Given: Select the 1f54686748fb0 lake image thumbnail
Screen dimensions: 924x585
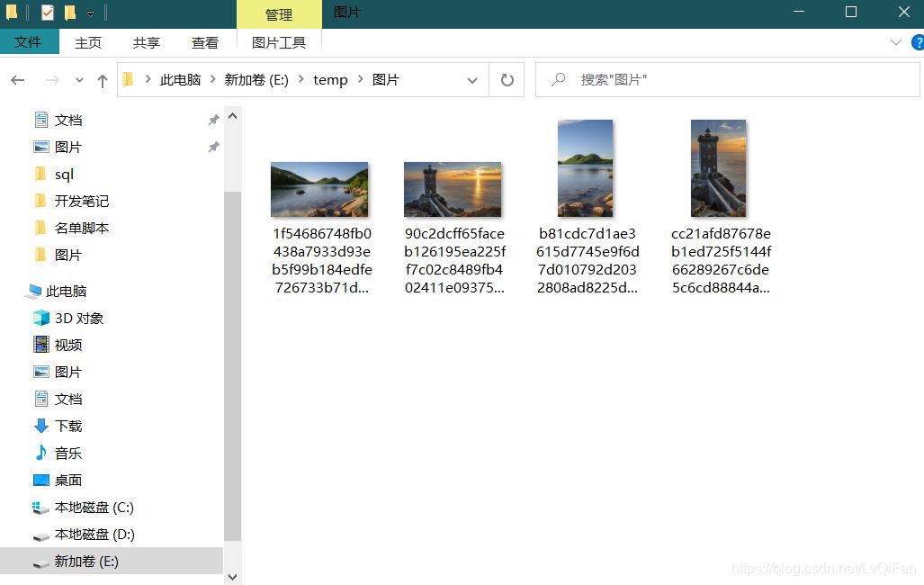Looking at the screenshot, I should click(319, 190).
